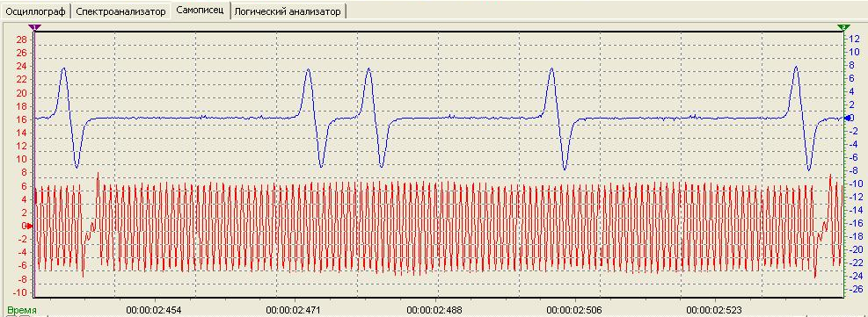Click the 00:00:02:471 time label
The width and height of the screenshot is (868, 317).
coord(294,311)
